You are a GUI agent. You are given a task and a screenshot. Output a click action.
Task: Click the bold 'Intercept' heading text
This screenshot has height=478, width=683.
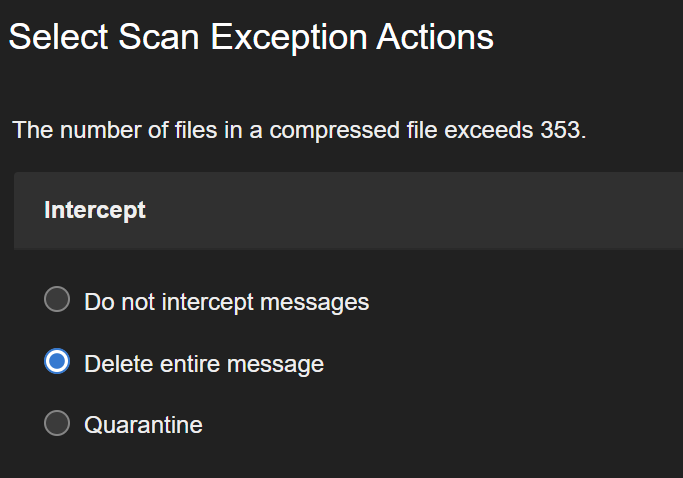coord(95,211)
